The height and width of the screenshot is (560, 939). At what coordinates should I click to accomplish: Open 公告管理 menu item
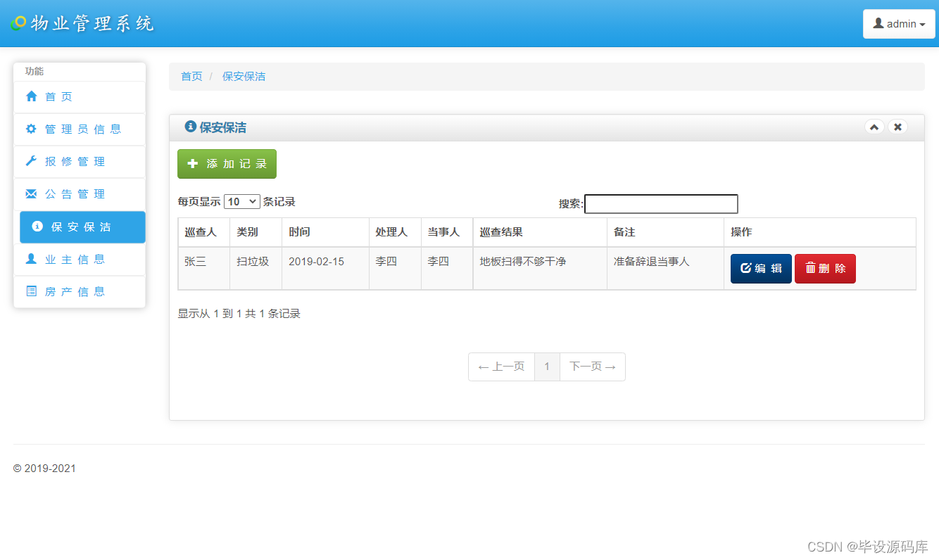pyautogui.click(x=80, y=193)
